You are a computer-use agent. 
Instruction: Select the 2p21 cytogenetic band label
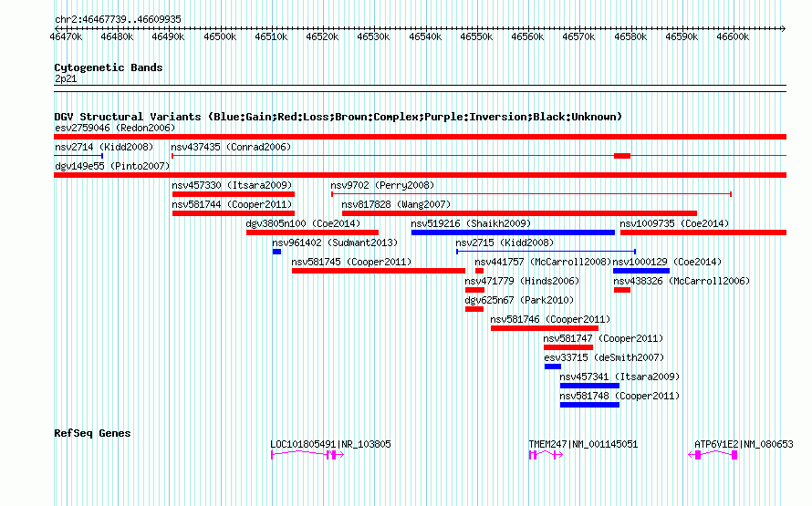click(66, 79)
